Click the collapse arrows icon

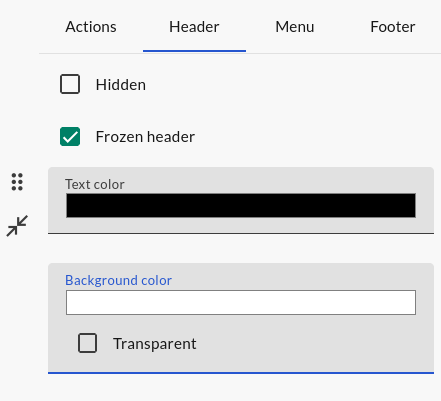pyautogui.click(x=17, y=226)
